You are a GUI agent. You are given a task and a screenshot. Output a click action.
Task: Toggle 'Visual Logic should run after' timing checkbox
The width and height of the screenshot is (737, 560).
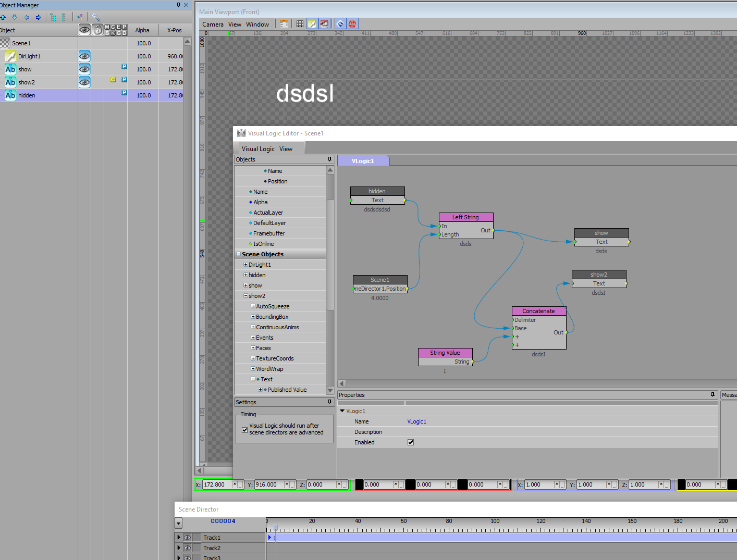[x=244, y=430]
